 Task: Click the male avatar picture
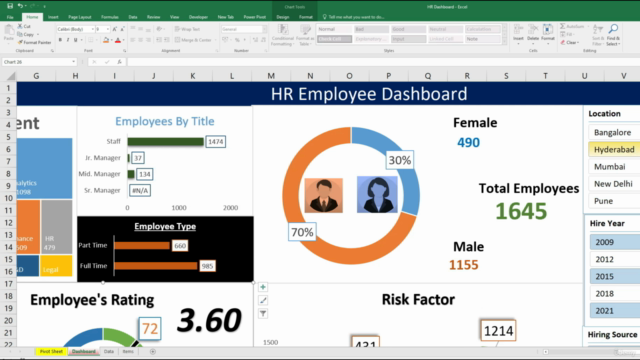[x=324, y=195]
